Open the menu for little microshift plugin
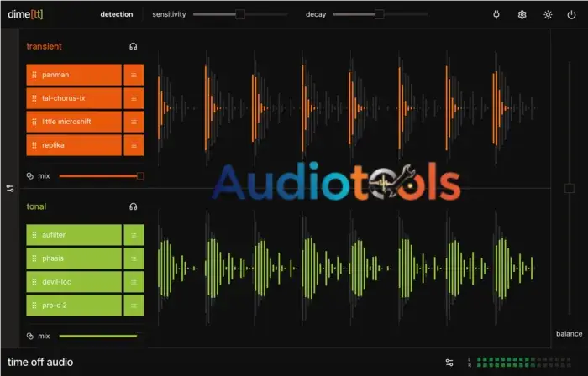 (134, 122)
